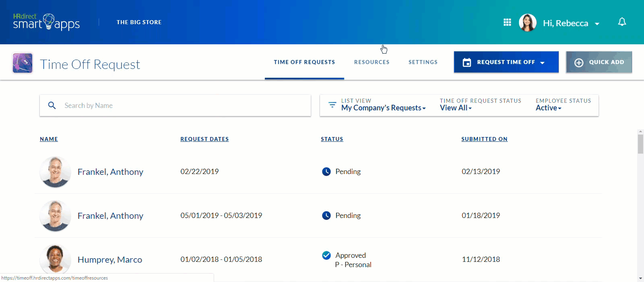644x282 pixels.
Task: Expand the Hi, Rebecca user menu
Action: pyautogui.click(x=571, y=23)
